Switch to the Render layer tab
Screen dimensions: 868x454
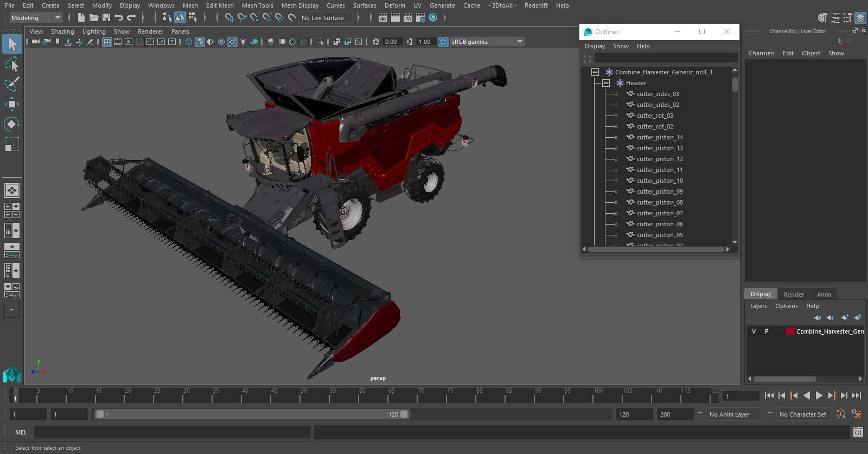click(x=794, y=294)
